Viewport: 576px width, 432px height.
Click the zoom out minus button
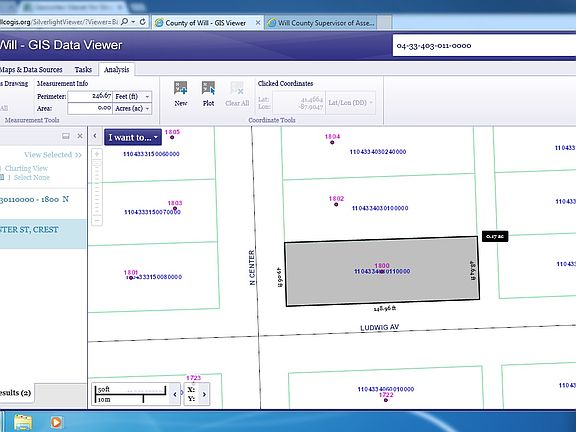point(97,220)
